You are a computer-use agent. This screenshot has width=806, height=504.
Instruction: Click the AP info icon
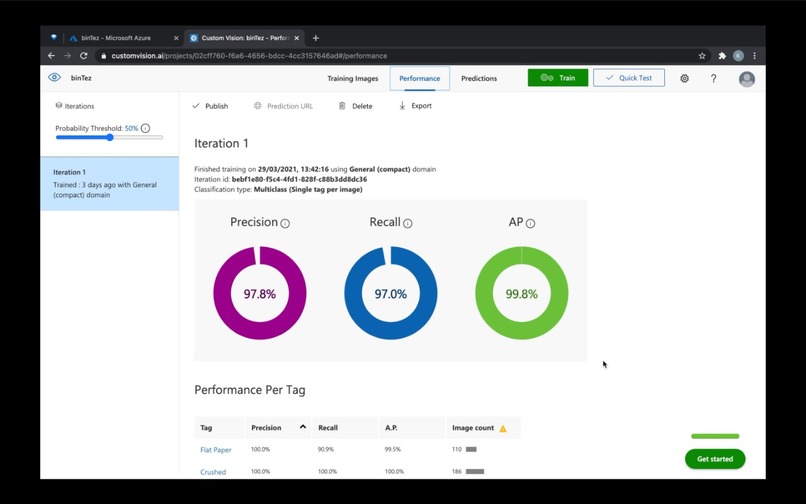point(530,223)
